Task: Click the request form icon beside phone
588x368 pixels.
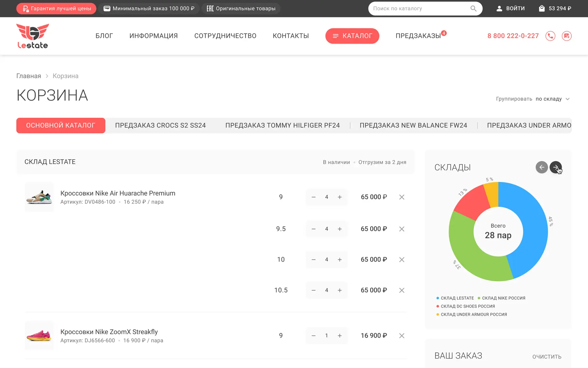Action: click(567, 36)
